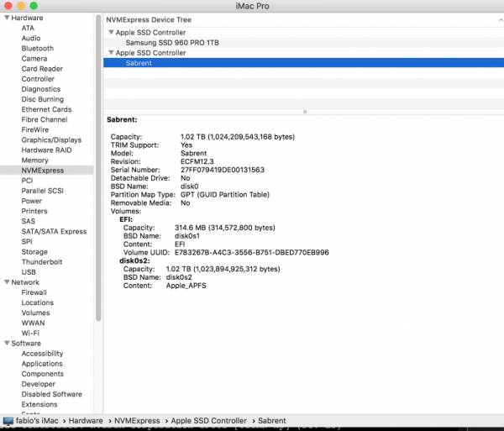Screen dimensions: 504x431
Task: Select Printers item
Action: coord(34,211)
